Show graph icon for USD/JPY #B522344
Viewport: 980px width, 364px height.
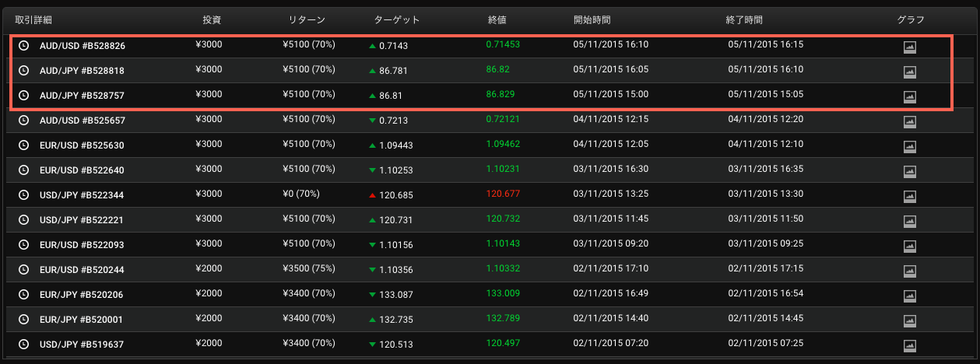tap(909, 196)
